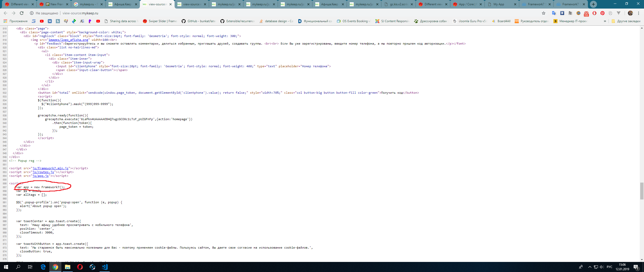Viewport: 644px width, 272px height.
Task: Switch to the 'gc.kis.v2.scr' tab
Action: point(398,4)
